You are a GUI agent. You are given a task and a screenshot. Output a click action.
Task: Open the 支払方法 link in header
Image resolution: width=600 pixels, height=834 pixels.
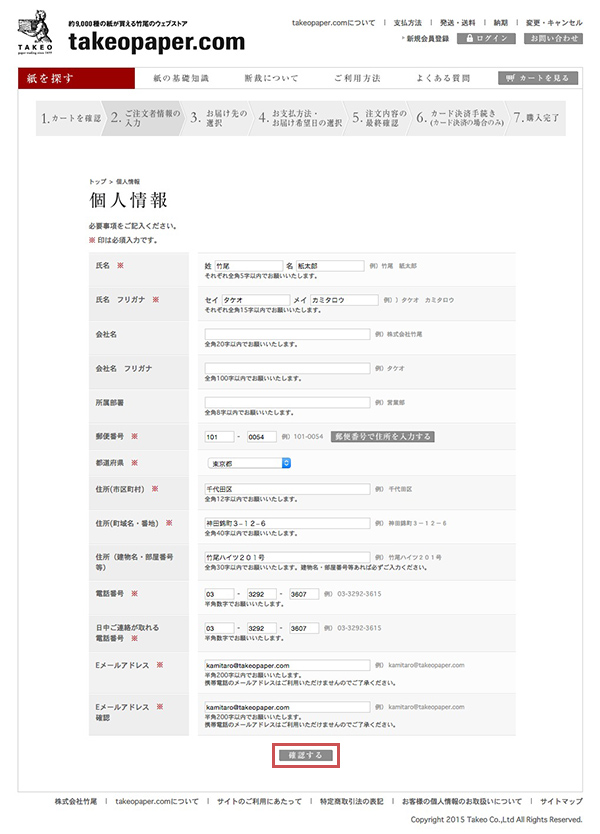(407, 21)
